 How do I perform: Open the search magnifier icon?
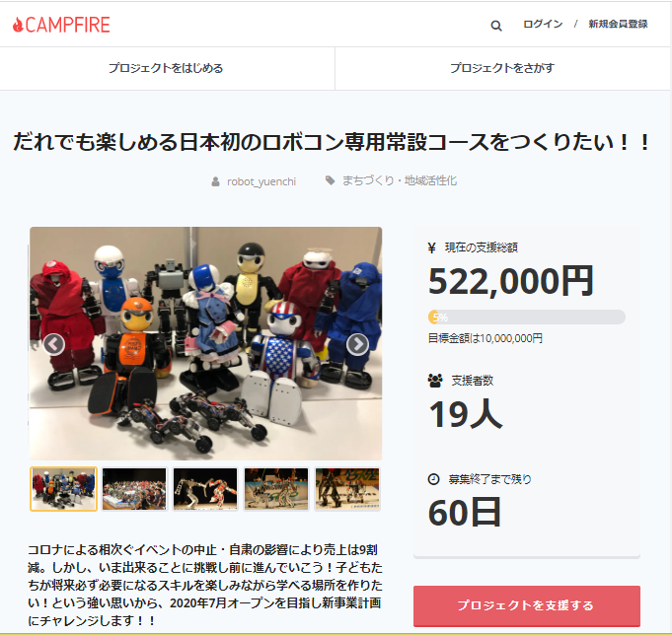495,26
